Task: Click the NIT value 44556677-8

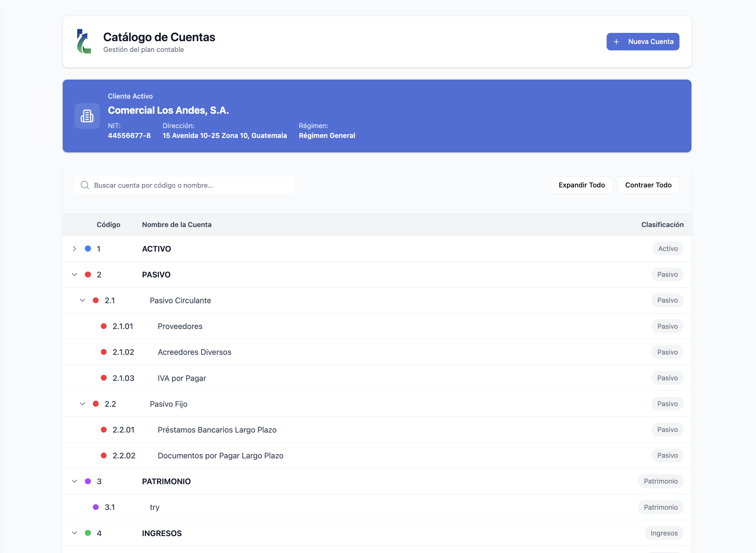Action: point(129,135)
